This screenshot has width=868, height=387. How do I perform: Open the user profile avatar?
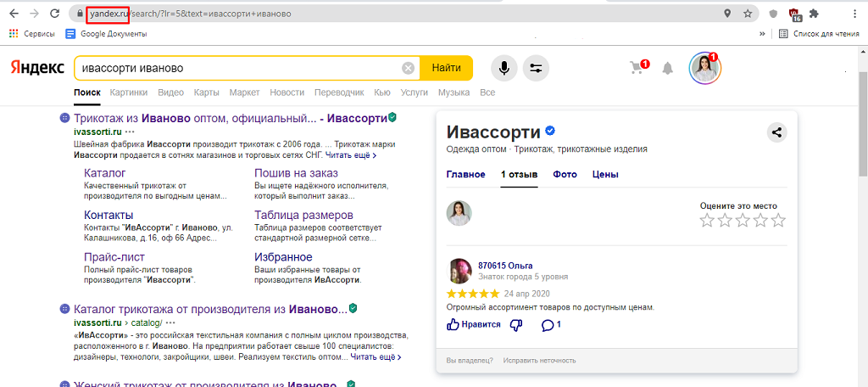click(x=703, y=68)
